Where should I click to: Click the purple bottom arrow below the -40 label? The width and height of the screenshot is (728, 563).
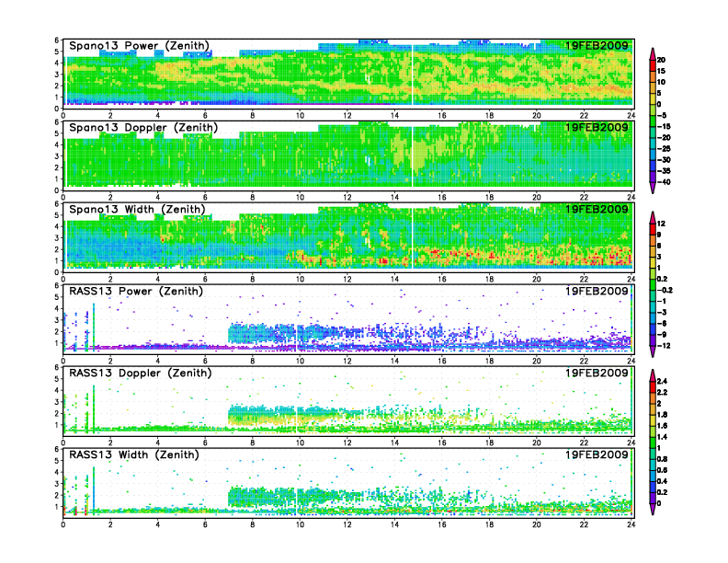[x=652, y=189]
